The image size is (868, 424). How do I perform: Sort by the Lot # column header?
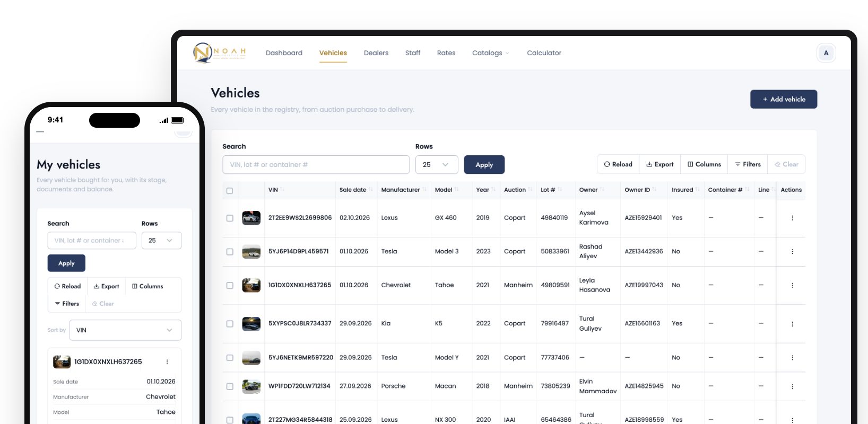(x=551, y=190)
